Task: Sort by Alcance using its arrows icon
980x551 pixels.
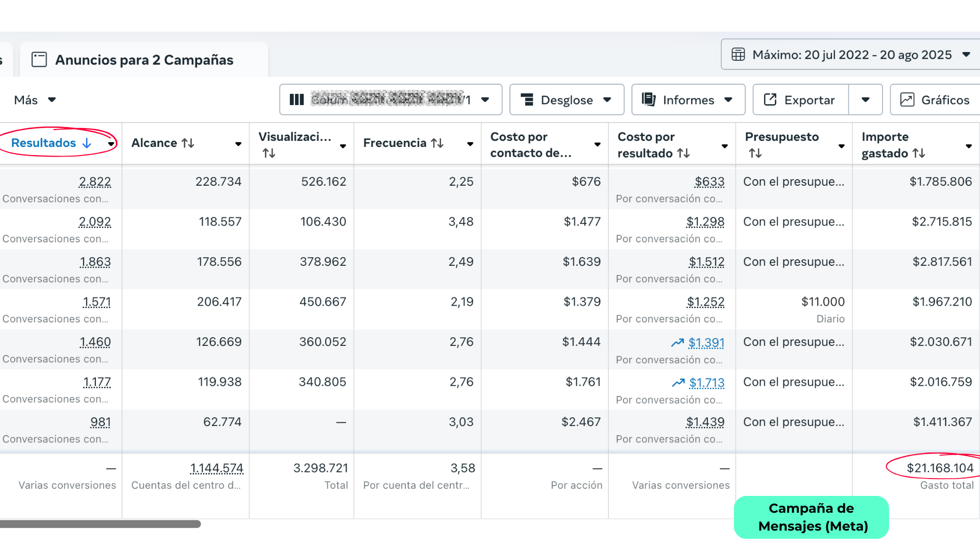Action: (x=188, y=143)
